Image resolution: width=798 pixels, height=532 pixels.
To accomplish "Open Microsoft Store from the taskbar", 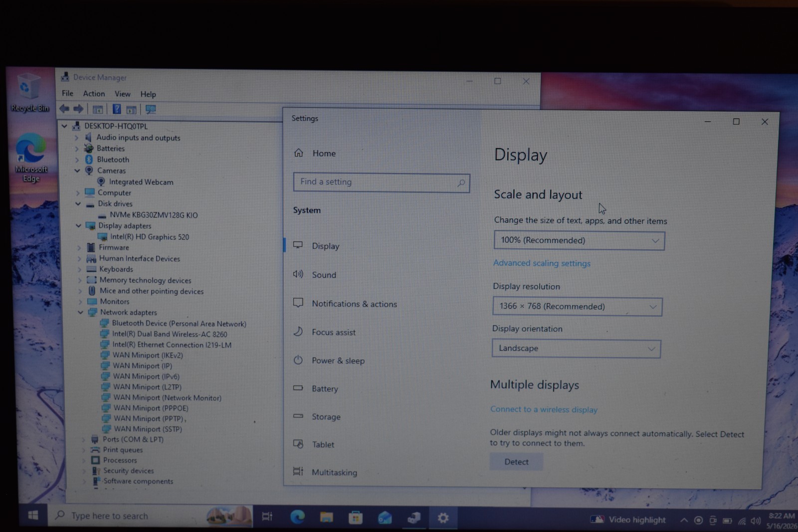I will 356,518.
